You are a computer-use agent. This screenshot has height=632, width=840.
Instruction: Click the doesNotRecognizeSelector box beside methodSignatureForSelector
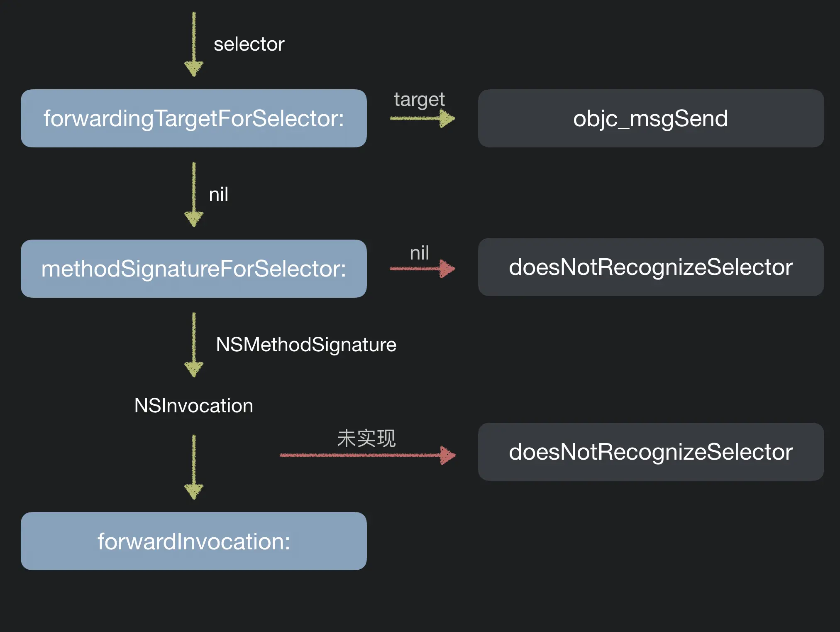coord(650,267)
